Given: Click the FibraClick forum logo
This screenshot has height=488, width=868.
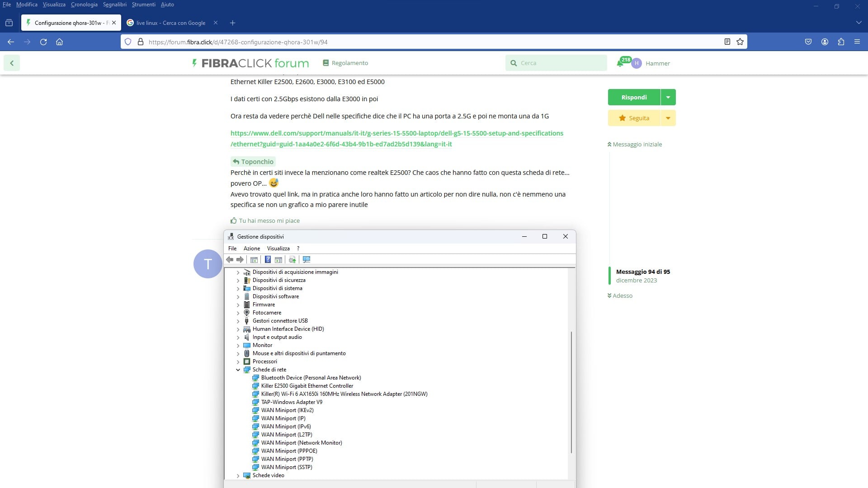Looking at the screenshot, I should click(x=251, y=63).
